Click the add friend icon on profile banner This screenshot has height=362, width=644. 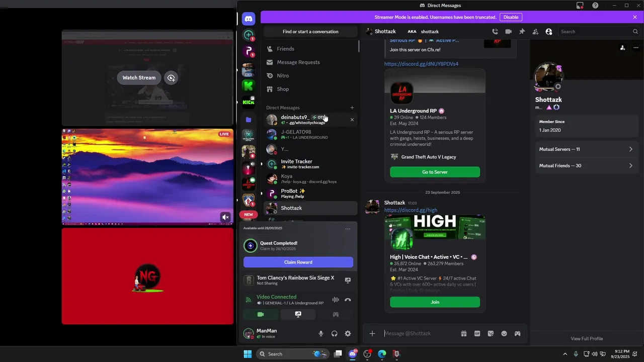tap(622, 48)
